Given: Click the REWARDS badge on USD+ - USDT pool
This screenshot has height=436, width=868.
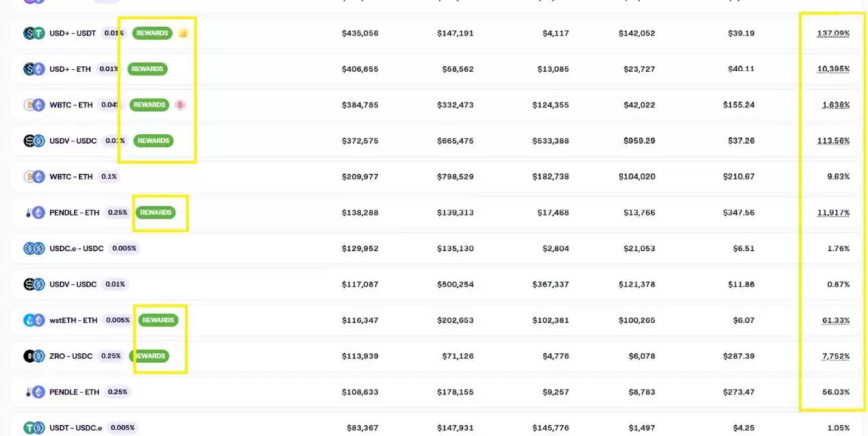Looking at the screenshot, I should click(x=152, y=33).
